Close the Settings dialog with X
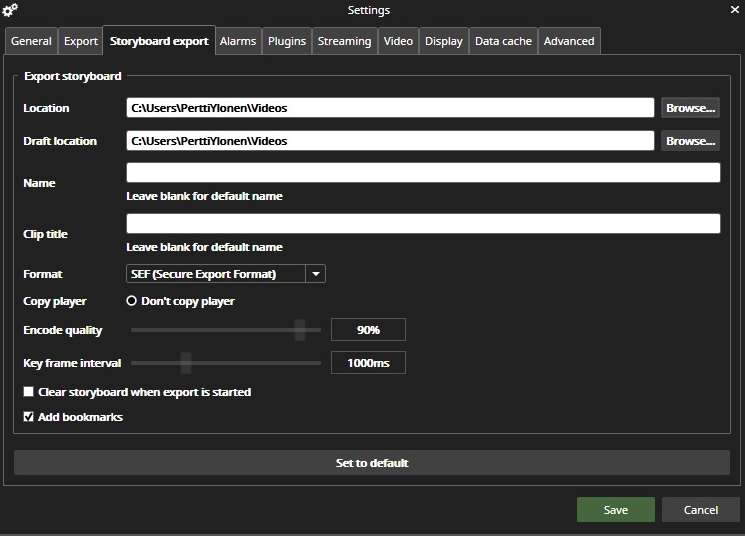 (735, 10)
